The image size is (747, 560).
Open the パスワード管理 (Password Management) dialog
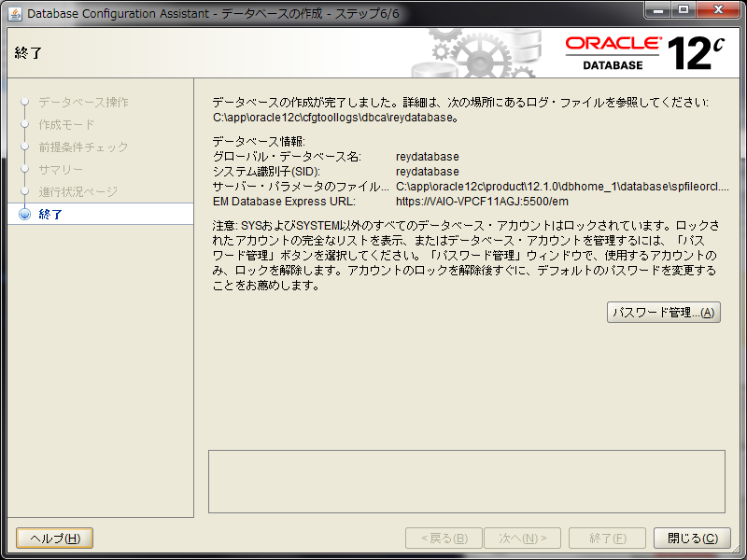pos(663,313)
